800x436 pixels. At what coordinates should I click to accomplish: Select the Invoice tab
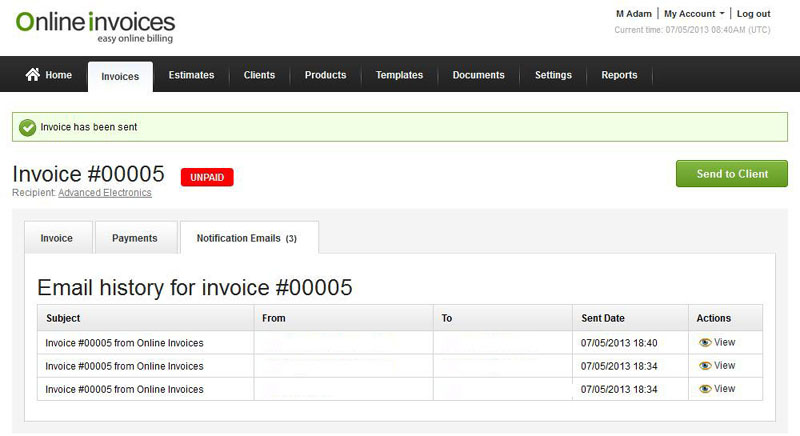coord(56,238)
